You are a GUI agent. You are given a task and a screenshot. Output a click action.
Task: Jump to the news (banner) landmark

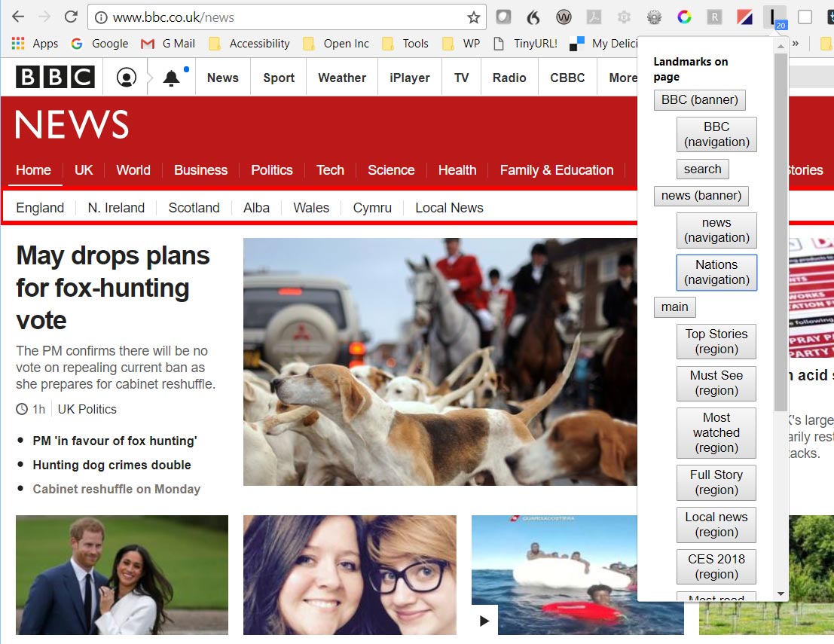701,196
